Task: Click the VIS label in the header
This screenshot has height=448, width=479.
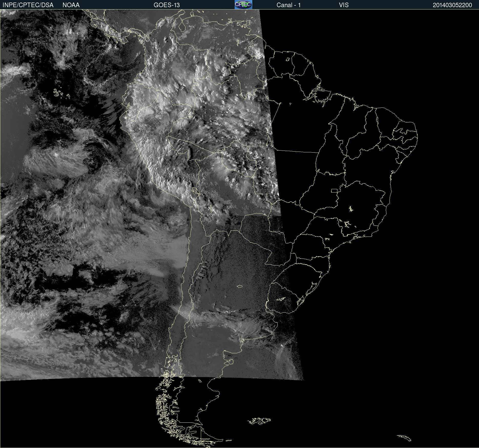Action: click(x=344, y=5)
